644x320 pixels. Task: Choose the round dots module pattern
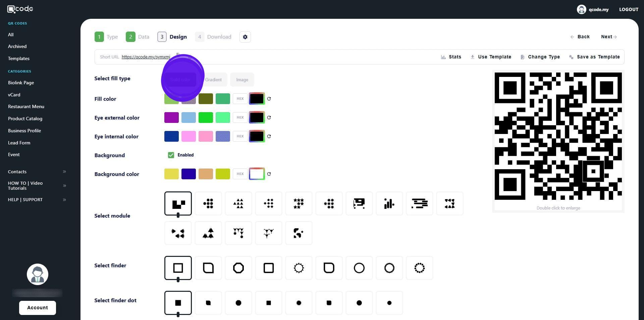208,203
